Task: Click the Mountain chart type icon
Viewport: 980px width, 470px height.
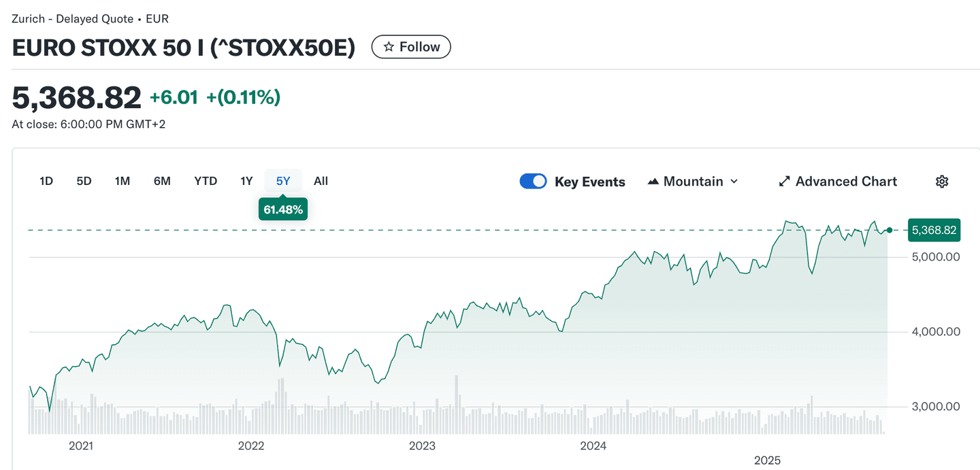Action: [653, 182]
